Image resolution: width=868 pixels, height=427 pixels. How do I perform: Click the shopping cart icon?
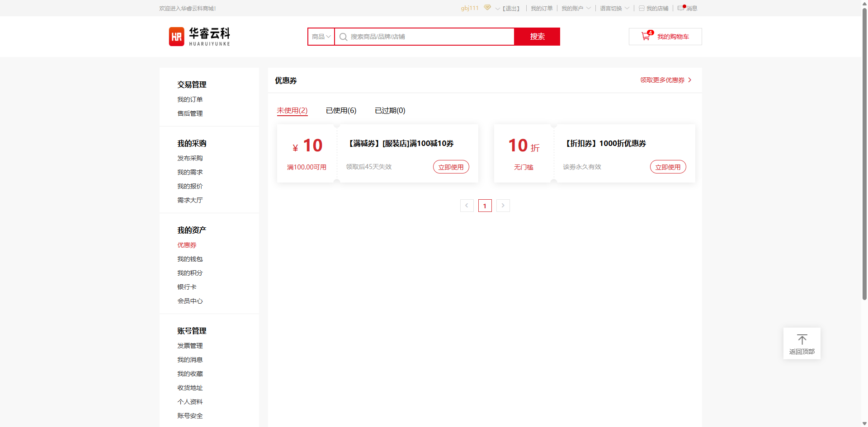click(x=646, y=37)
